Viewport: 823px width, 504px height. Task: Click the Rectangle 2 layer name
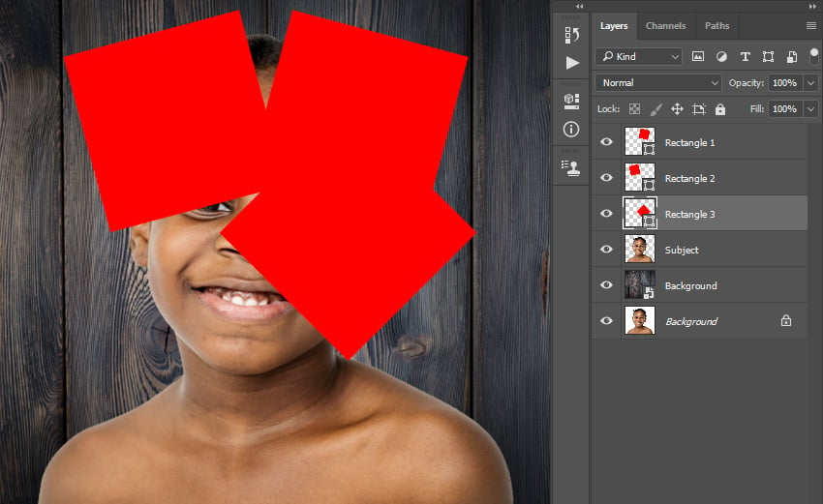pos(689,178)
